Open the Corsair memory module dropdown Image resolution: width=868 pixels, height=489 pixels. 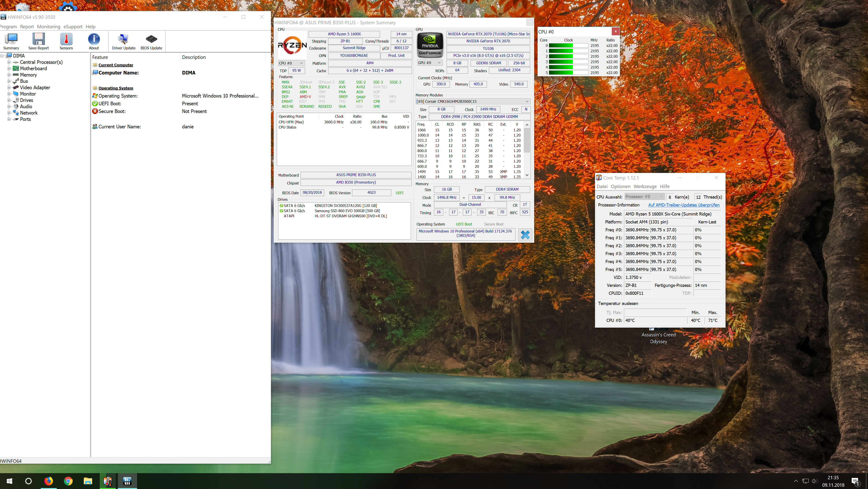point(473,101)
